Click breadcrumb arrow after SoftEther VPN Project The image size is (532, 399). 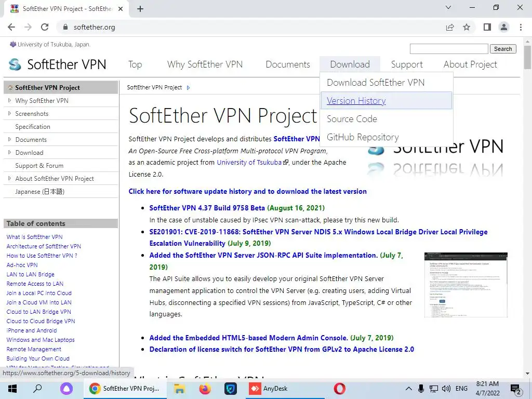click(188, 87)
